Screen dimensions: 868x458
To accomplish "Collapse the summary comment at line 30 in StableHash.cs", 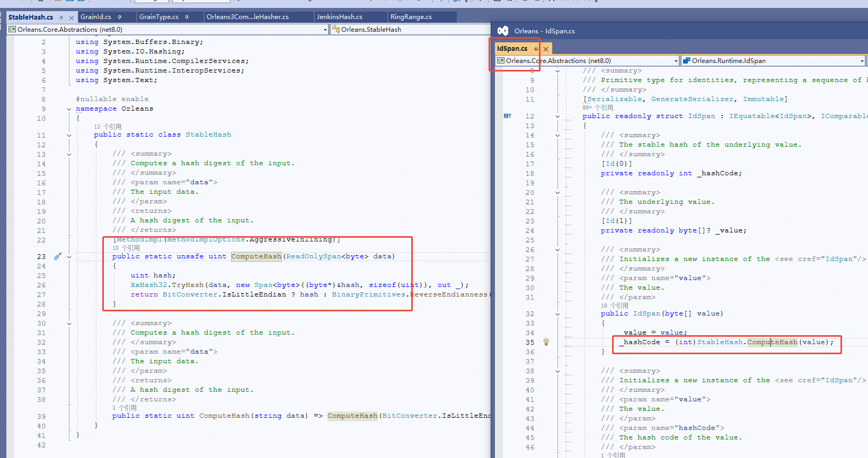I will [x=69, y=324].
